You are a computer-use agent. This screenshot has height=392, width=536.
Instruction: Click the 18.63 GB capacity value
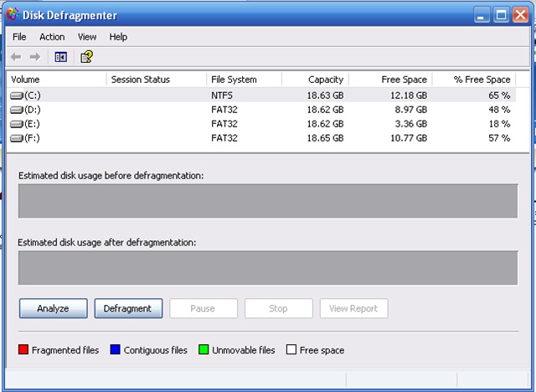[325, 95]
